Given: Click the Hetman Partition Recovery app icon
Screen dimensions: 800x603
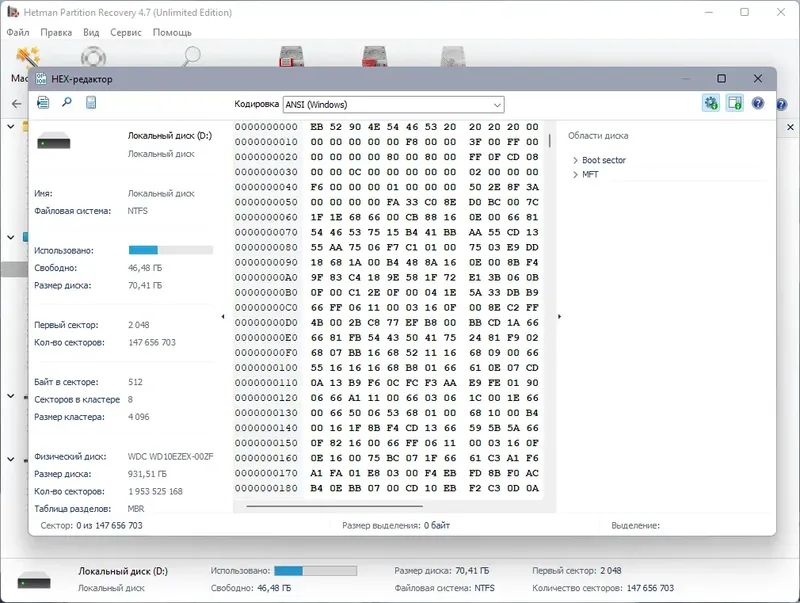Looking at the screenshot, I should (x=13, y=12).
